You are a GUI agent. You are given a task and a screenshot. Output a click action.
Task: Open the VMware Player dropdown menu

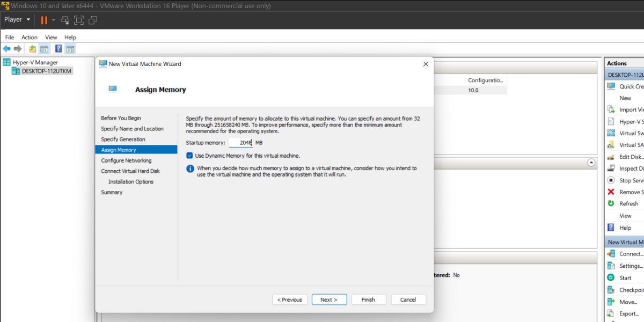point(17,19)
